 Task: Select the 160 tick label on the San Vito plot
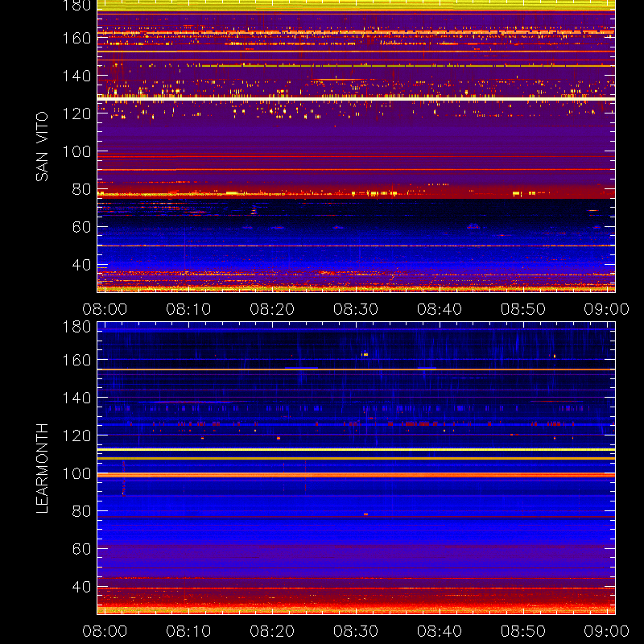tap(76, 38)
